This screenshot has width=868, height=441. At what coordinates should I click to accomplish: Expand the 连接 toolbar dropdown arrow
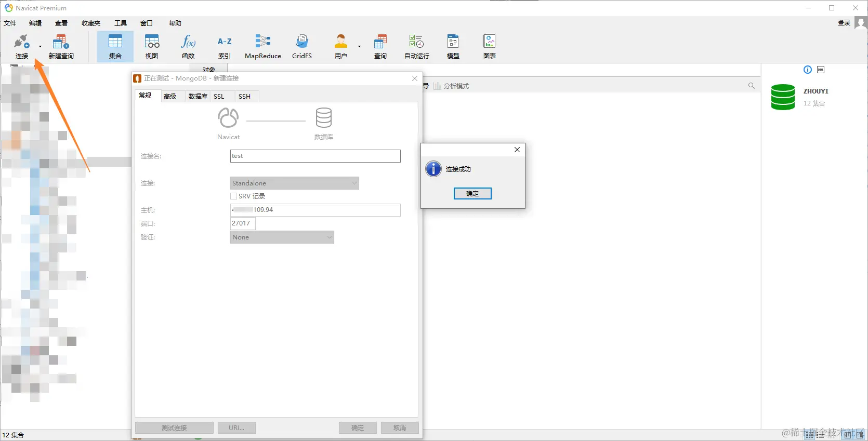tap(40, 47)
